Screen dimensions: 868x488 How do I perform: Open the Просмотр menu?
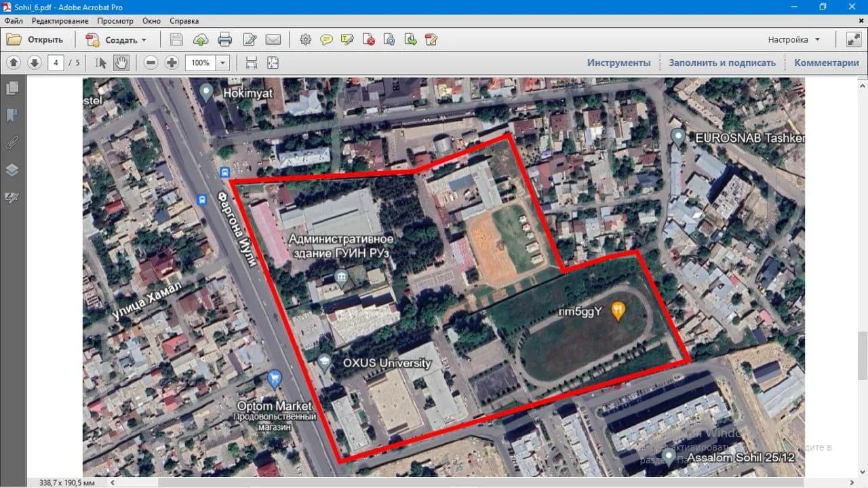pos(115,21)
